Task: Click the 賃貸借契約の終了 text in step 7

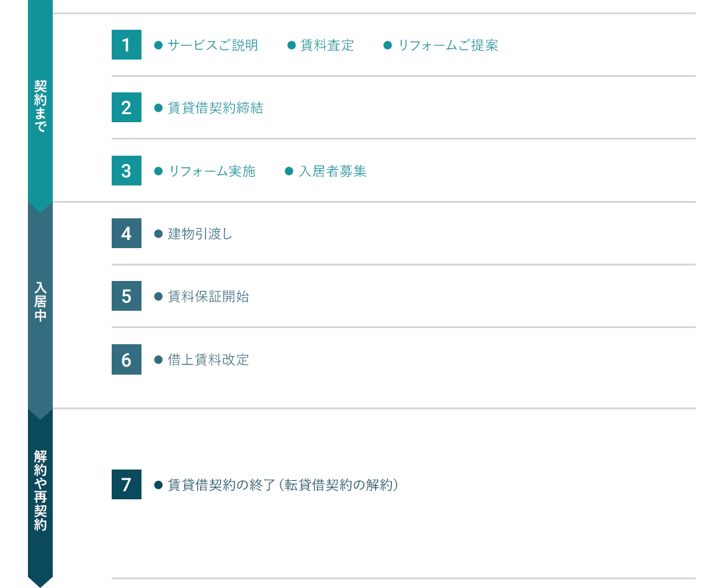Action: point(220,485)
